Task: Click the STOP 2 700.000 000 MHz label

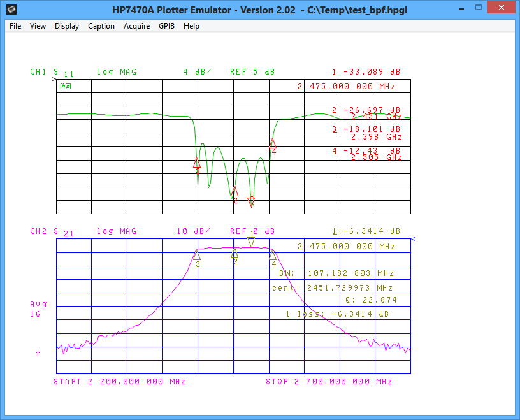Action: 328,382
